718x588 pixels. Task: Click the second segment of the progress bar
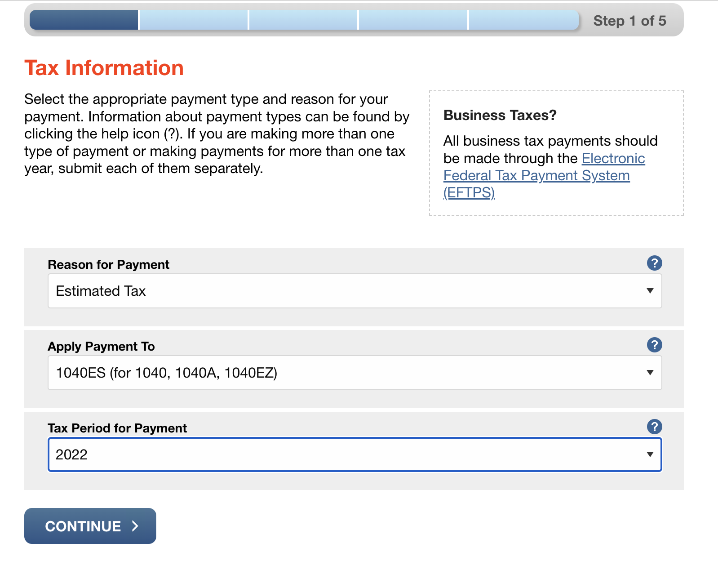click(x=193, y=20)
